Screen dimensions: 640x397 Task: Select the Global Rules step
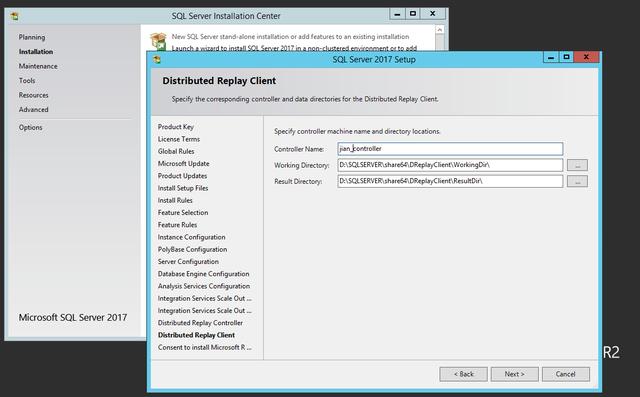176,151
